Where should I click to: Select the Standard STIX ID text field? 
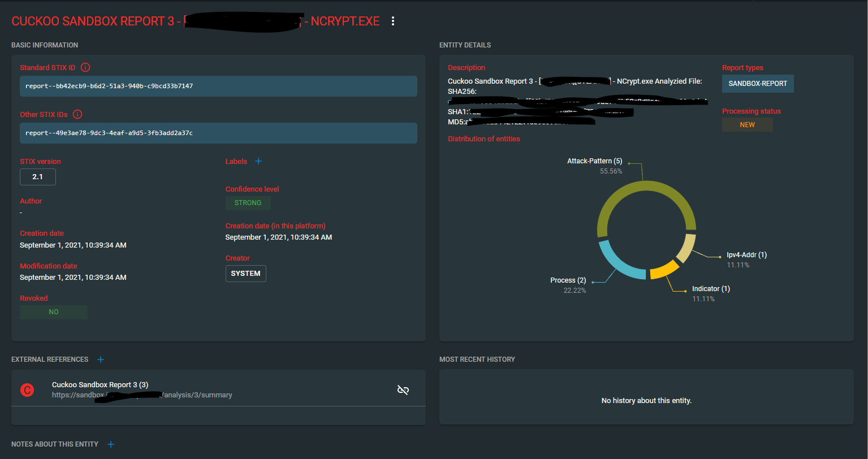coord(218,86)
